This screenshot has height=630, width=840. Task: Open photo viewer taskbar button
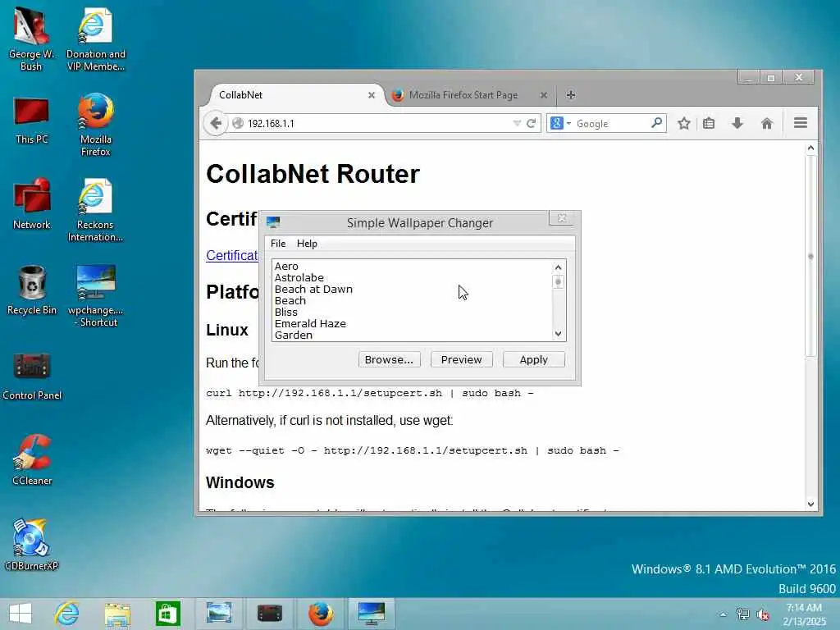coord(218,614)
